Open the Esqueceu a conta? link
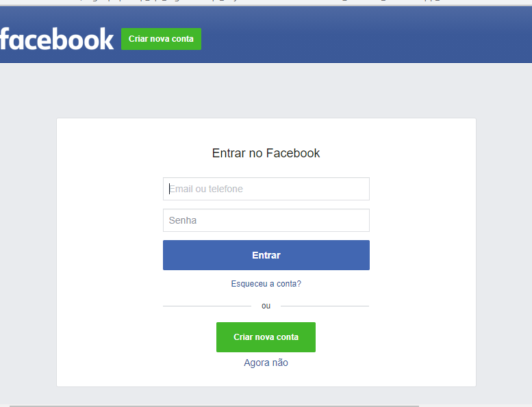Screen dimensions: 532x407 click(x=266, y=284)
